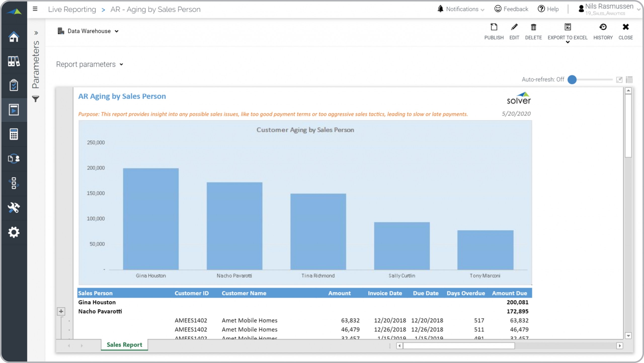Open the settings gear in sidebar
The width and height of the screenshot is (644, 363).
point(14,232)
